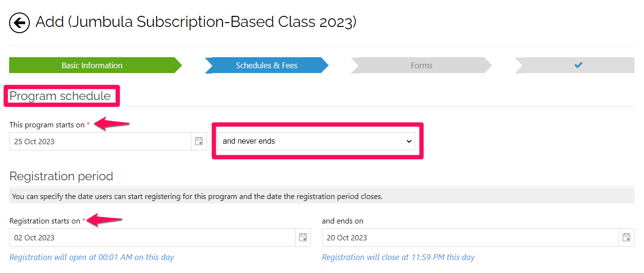Click the checkmark step icon
This screenshot has width=644, height=273.
[x=578, y=65]
